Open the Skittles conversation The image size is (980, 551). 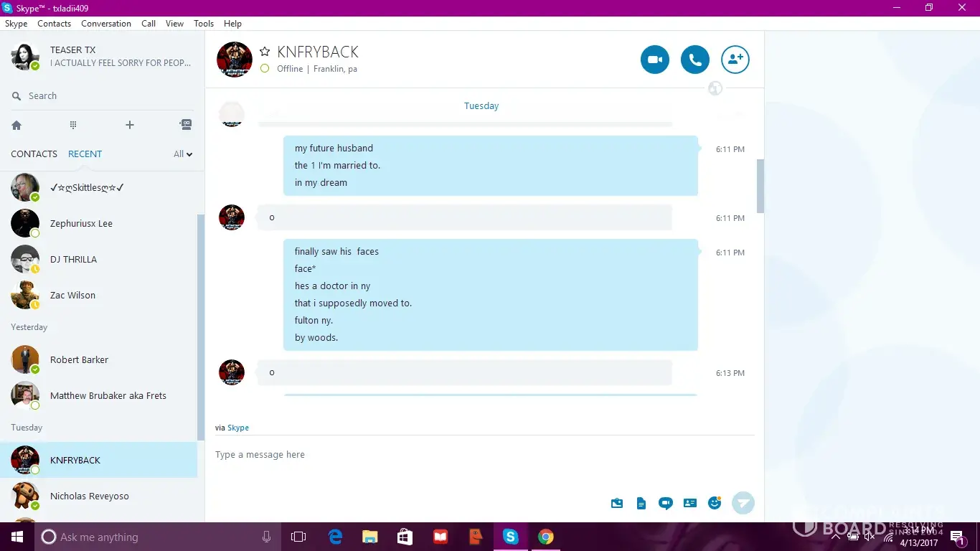click(x=98, y=187)
